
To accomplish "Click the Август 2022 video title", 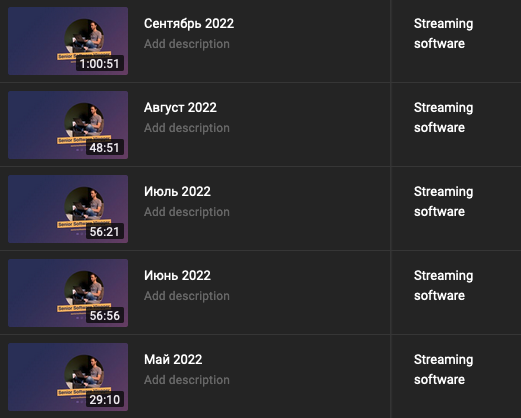I will click(180, 108).
